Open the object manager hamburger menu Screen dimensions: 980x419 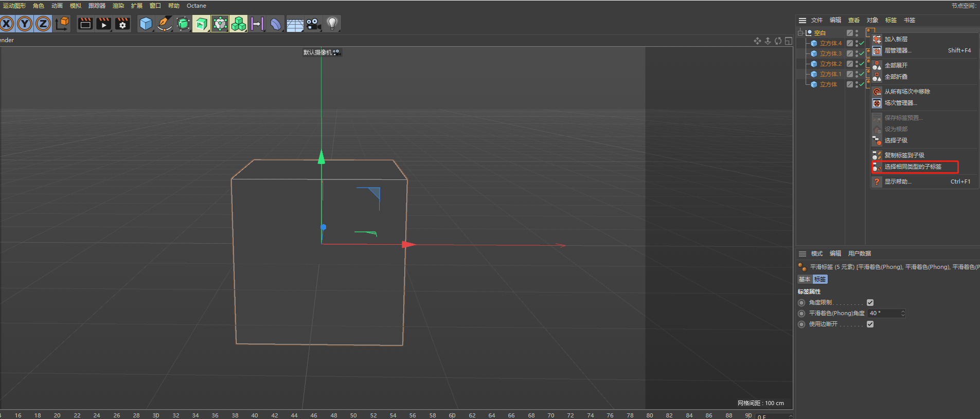[802, 20]
